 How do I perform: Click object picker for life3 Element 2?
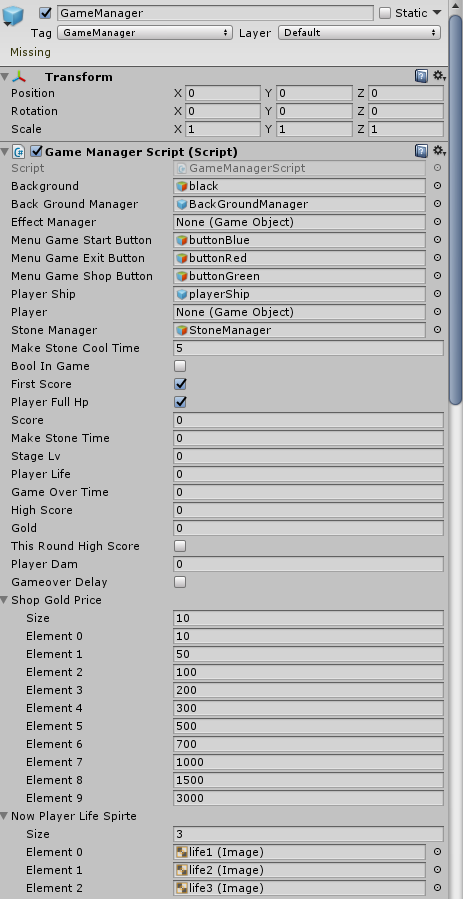point(437,888)
